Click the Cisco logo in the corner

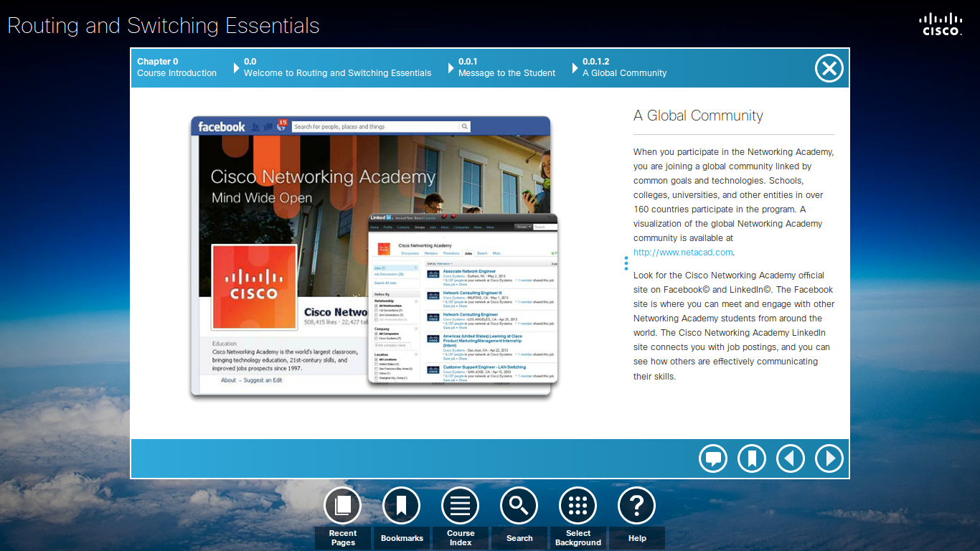point(941,24)
